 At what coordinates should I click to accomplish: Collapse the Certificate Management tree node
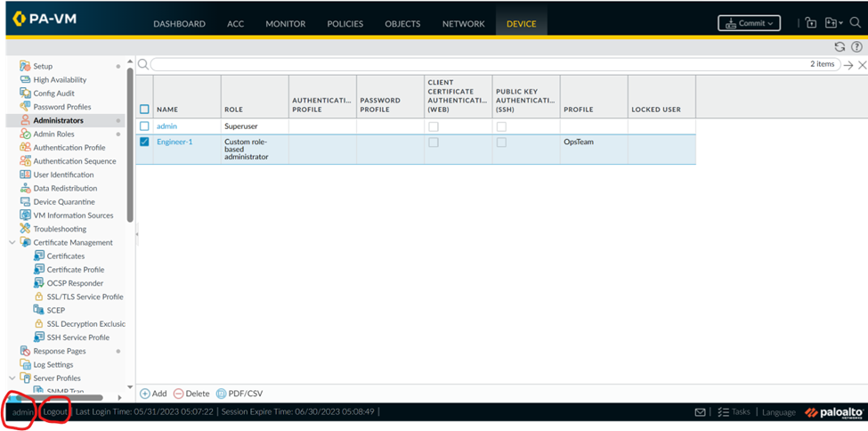pos(12,242)
